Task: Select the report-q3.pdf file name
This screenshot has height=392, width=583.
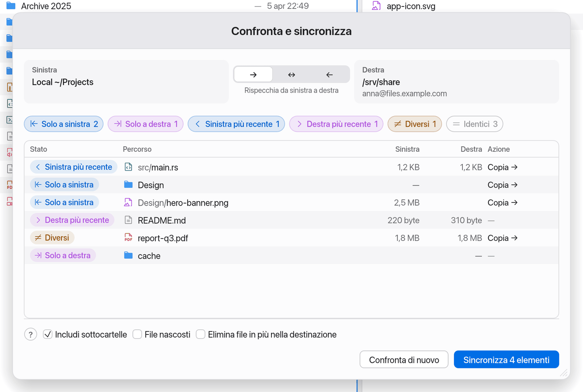Action: point(163,238)
